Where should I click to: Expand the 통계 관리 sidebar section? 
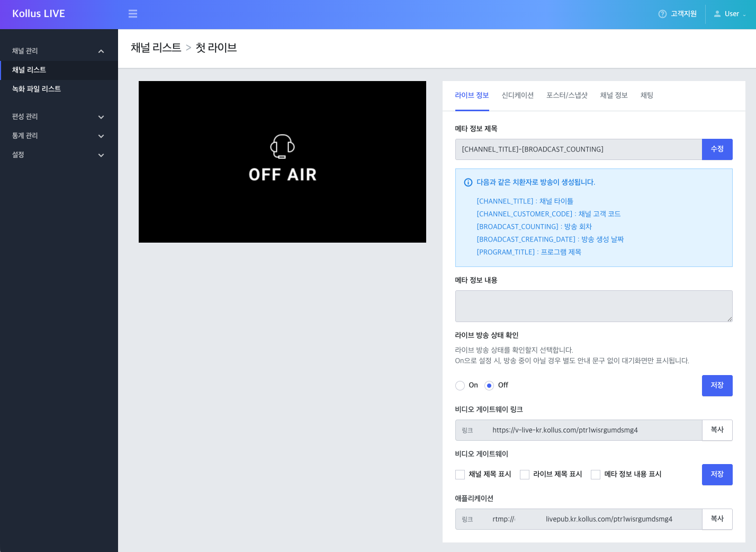click(58, 136)
